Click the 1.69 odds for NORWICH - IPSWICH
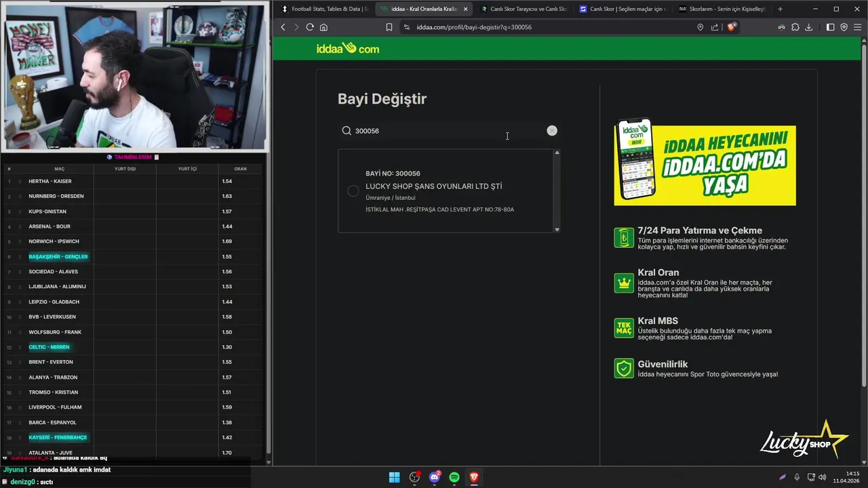 pyautogui.click(x=227, y=241)
